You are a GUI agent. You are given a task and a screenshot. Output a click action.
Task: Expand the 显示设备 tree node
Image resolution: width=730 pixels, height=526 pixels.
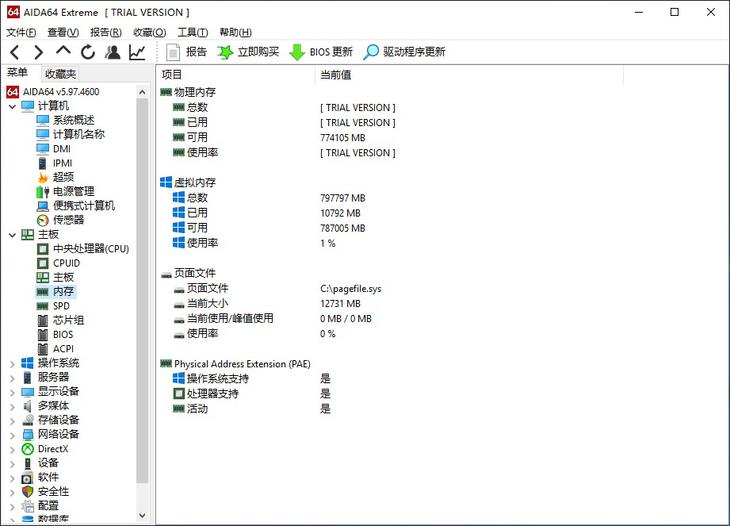click(12, 392)
